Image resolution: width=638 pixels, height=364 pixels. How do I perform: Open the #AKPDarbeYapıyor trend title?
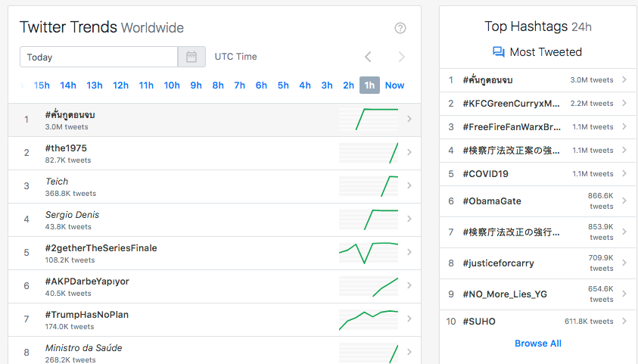pyautogui.click(x=87, y=282)
